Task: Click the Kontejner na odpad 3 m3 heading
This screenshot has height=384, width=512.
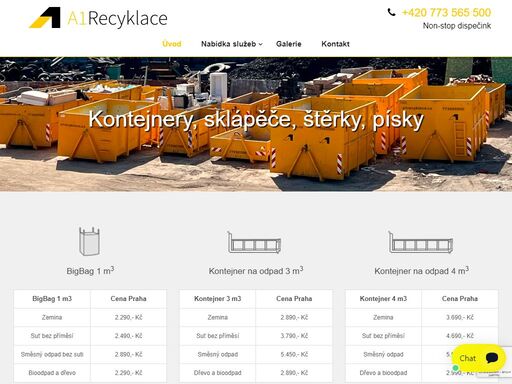Action: tap(256, 270)
